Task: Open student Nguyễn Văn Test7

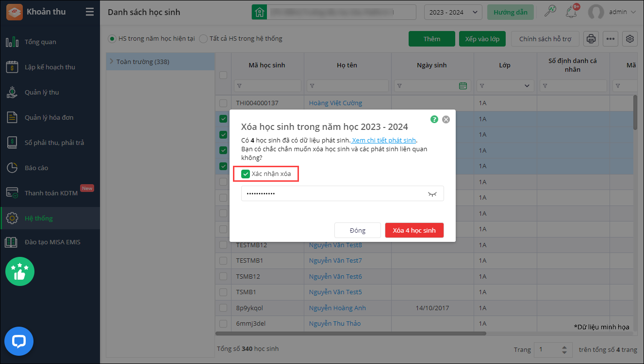Action: click(x=335, y=261)
